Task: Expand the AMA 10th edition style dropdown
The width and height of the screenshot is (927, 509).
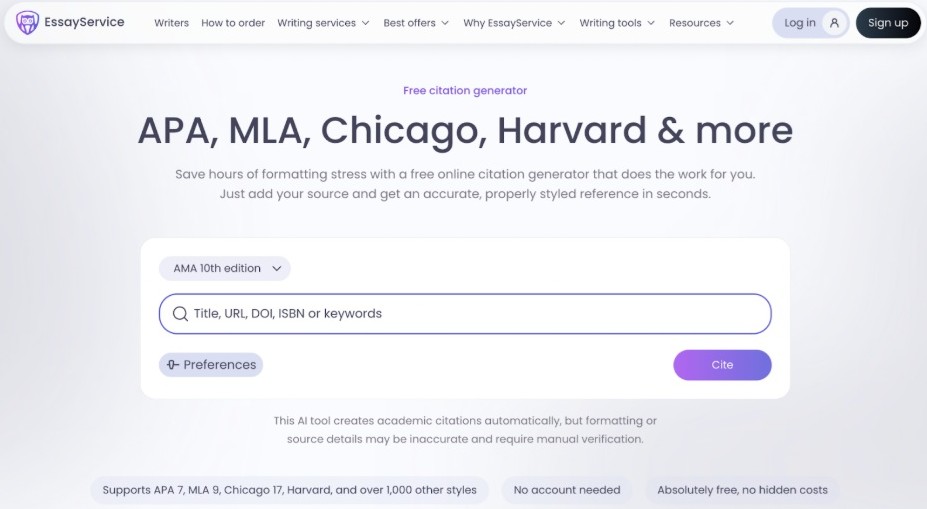Action: click(x=225, y=268)
